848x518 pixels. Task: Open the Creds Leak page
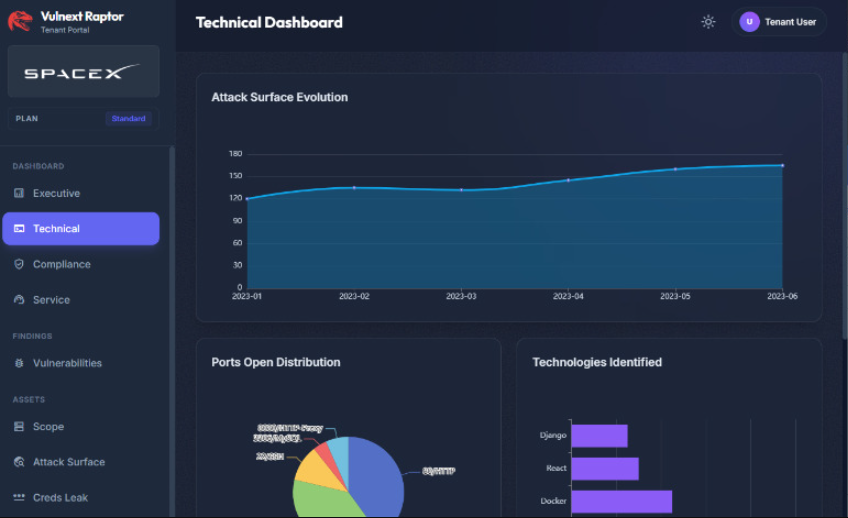tap(81, 497)
